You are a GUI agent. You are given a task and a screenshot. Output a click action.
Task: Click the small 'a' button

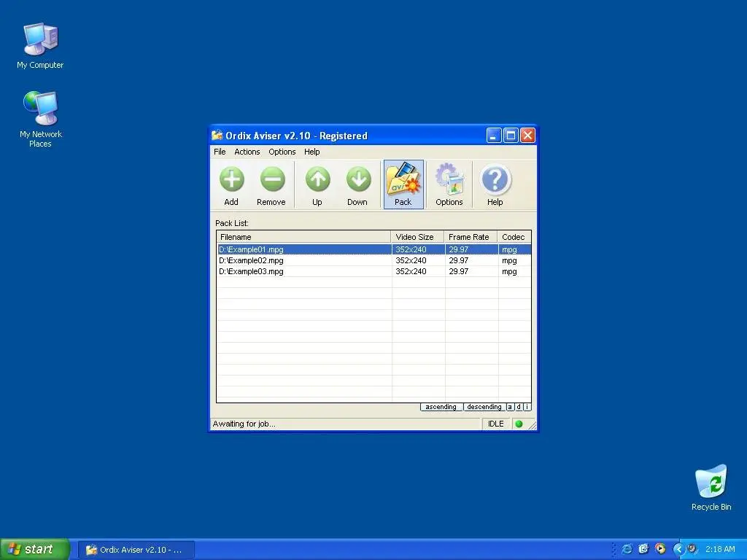[510, 407]
